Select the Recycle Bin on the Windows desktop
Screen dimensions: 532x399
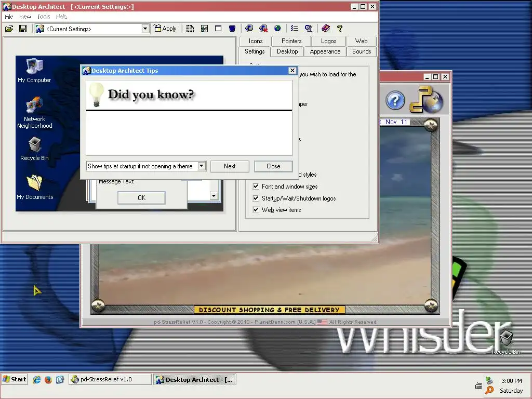506,342
